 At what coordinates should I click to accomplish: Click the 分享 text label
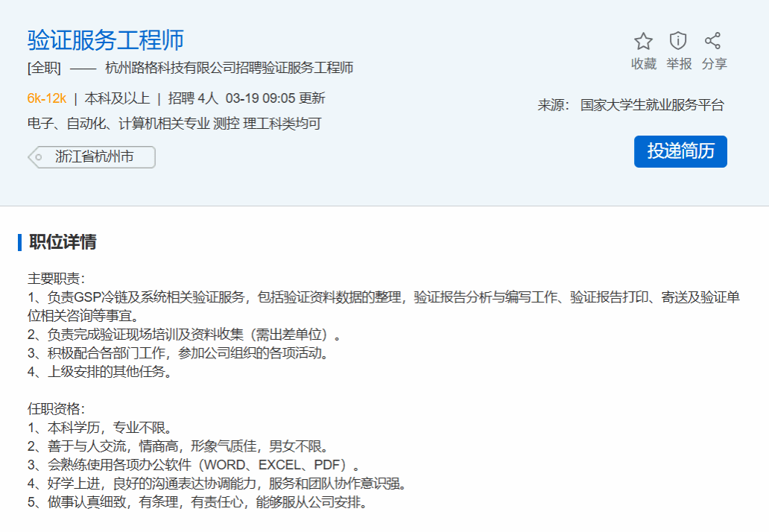pos(714,64)
